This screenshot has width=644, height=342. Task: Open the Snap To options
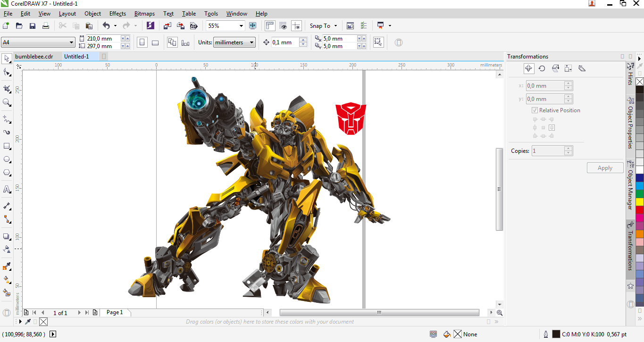323,26
